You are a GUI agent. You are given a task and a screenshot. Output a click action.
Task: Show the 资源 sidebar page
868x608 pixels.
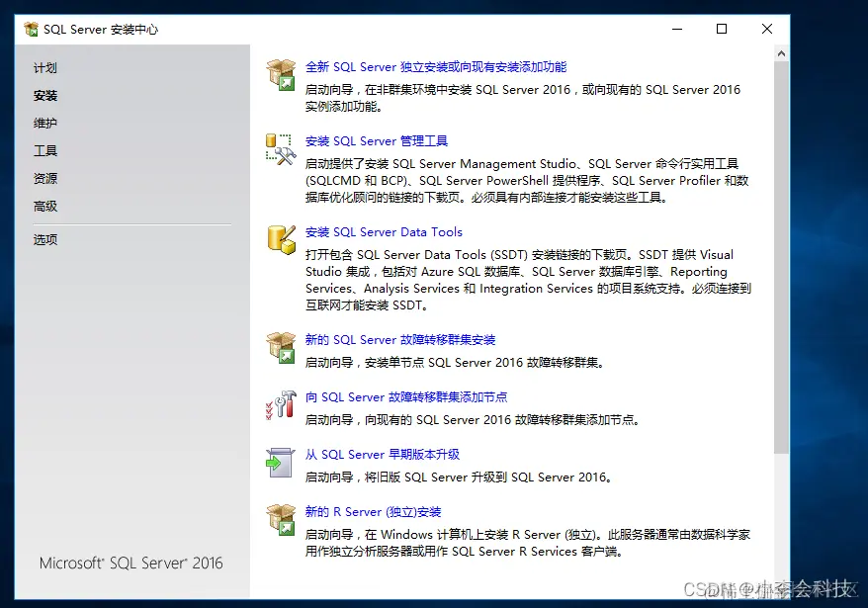45,179
